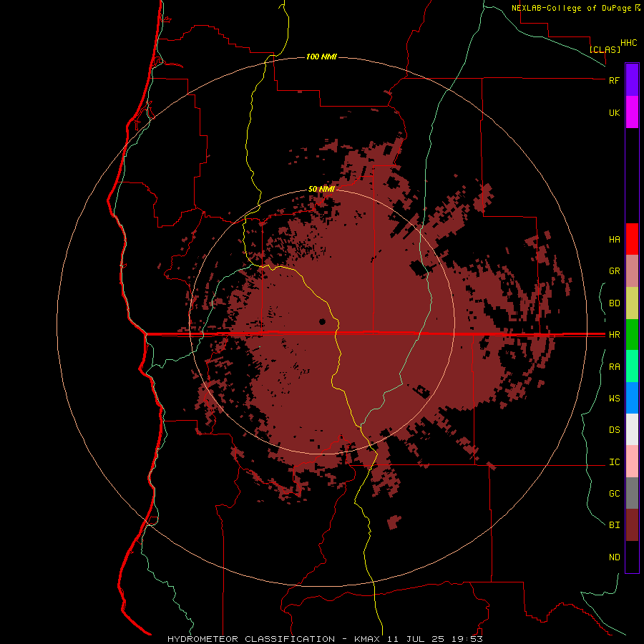Click the DS white legend swatch
Viewport: 644px width, 644px height.
[632, 429]
